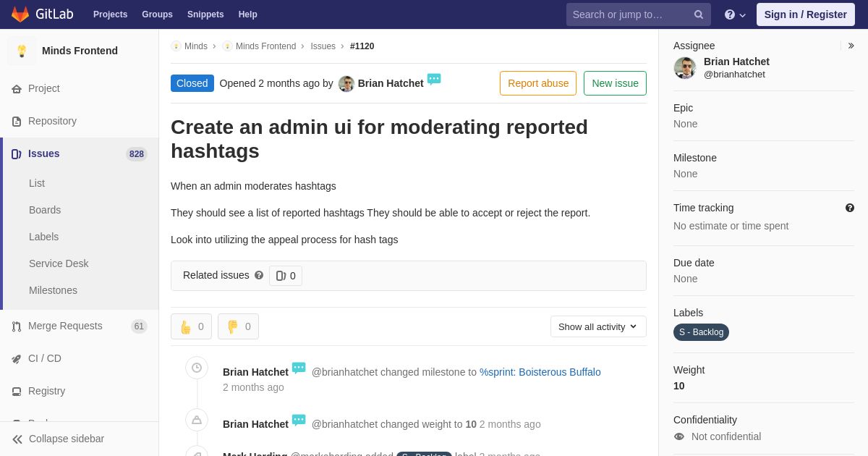This screenshot has width=868, height=456.
Task: Click the Related issues help icon
Action: tap(259, 275)
